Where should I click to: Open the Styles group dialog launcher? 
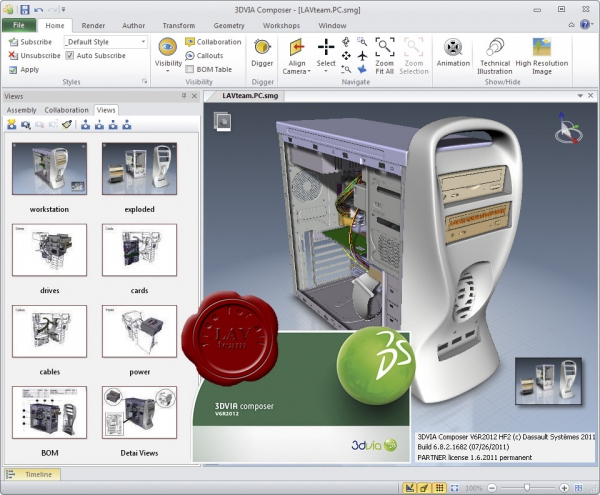tap(144, 81)
